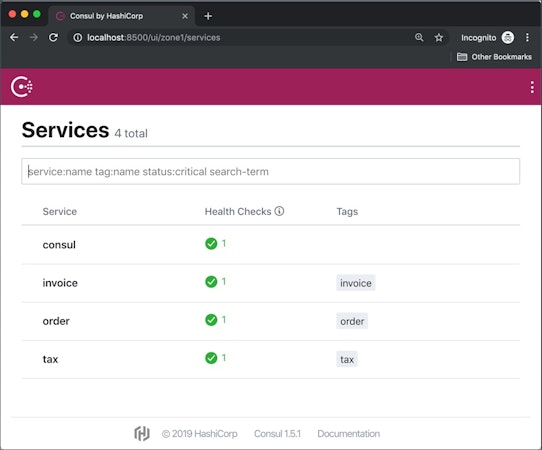Open the Chrome three-dot menu

pos(527,37)
